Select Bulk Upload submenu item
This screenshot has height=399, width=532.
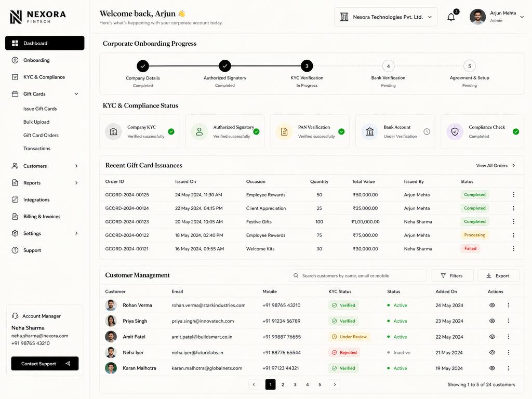[x=36, y=122]
